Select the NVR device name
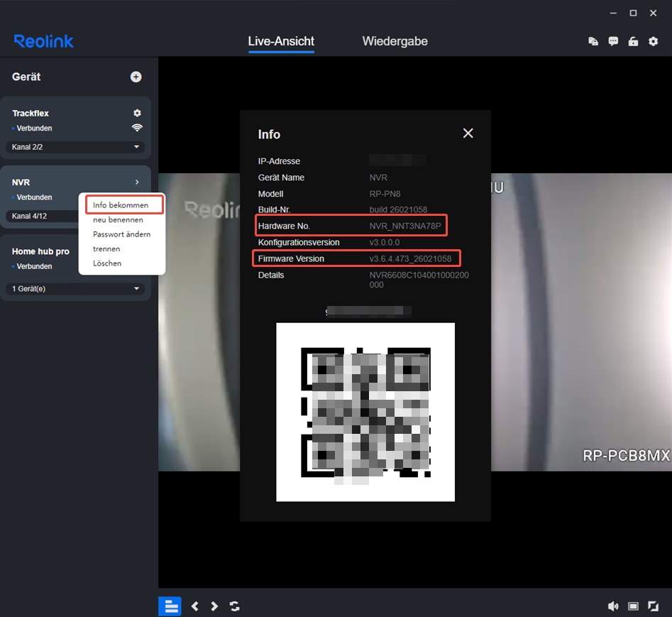The width and height of the screenshot is (672, 617). pos(21,182)
